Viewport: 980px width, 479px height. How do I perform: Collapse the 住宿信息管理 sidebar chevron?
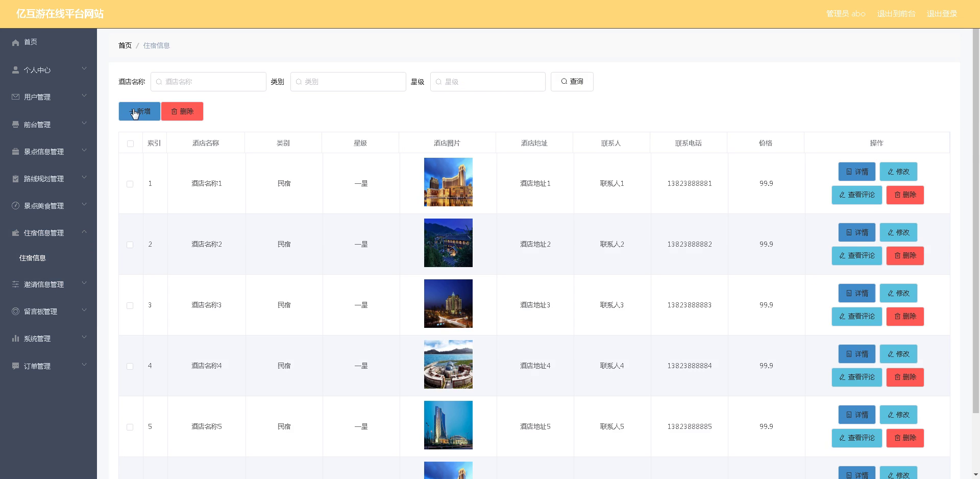[x=84, y=232]
